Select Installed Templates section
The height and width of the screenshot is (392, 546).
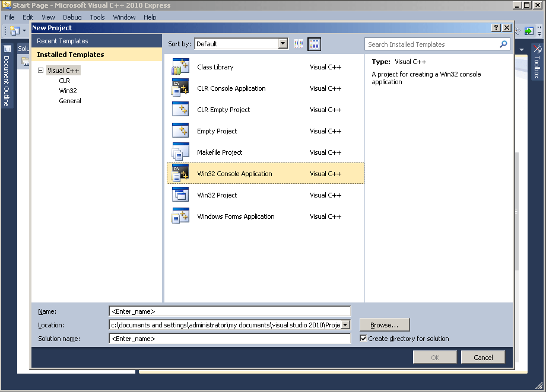coord(97,54)
